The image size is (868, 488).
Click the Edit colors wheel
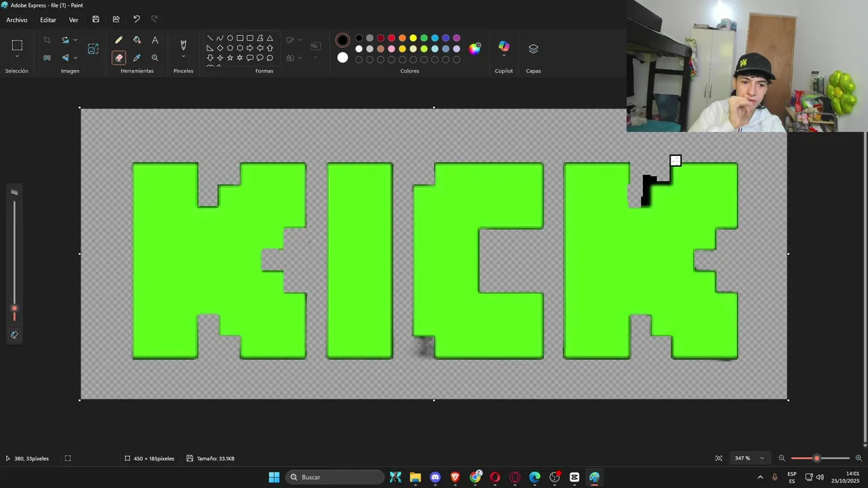(x=475, y=48)
